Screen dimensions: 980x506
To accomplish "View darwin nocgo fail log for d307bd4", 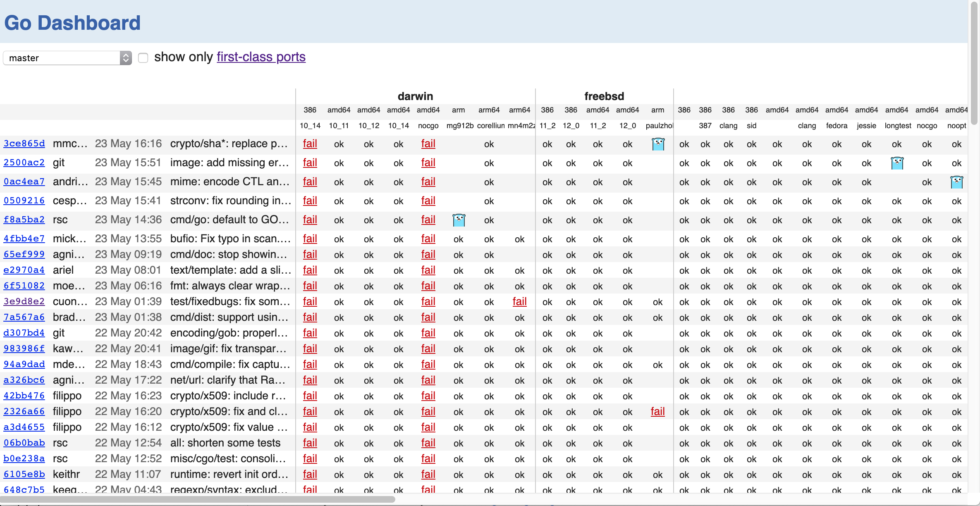I will click(428, 333).
